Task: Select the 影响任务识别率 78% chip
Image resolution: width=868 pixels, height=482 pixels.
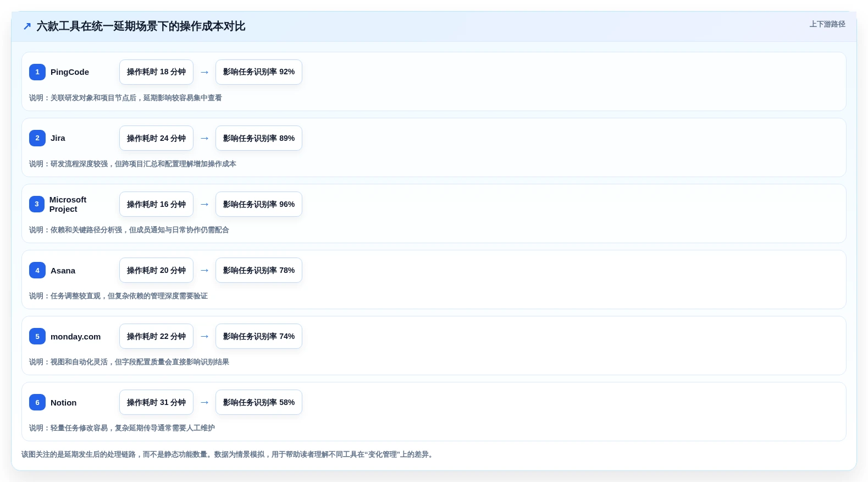Action: (259, 270)
